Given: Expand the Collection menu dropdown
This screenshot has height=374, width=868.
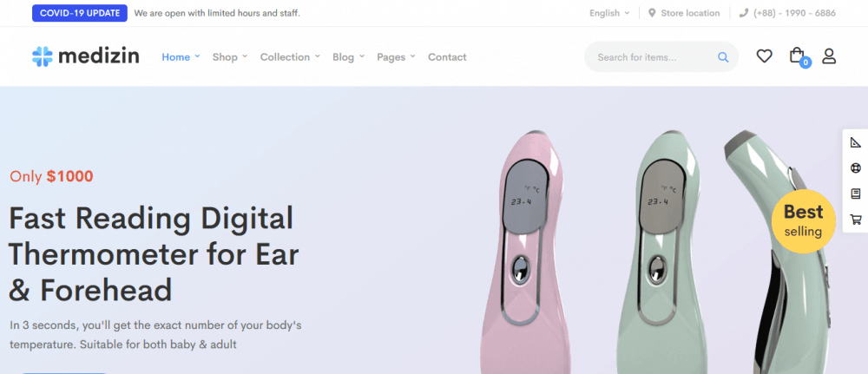Looking at the screenshot, I should click(x=290, y=57).
